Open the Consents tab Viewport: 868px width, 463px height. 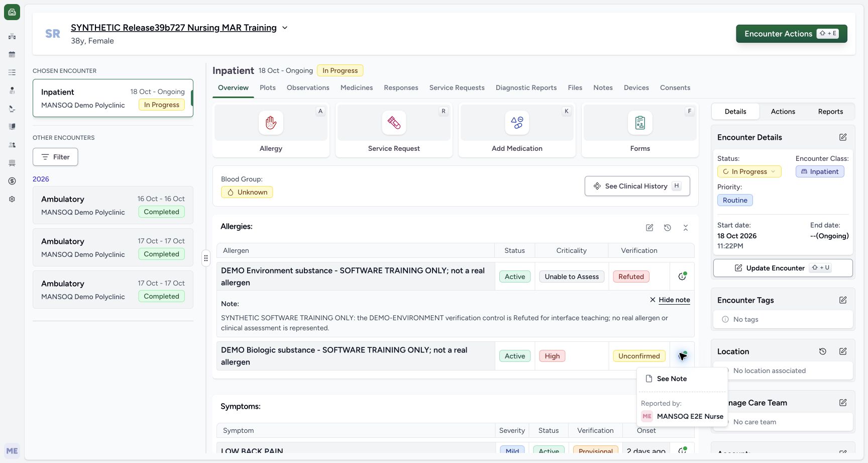coord(675,87)
